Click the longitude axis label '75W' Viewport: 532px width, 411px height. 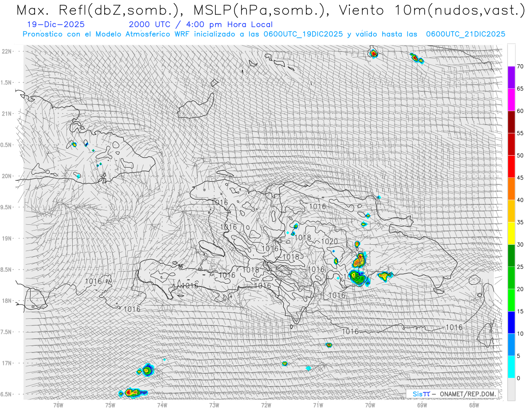pyautogui.click(x=110, y=405)
